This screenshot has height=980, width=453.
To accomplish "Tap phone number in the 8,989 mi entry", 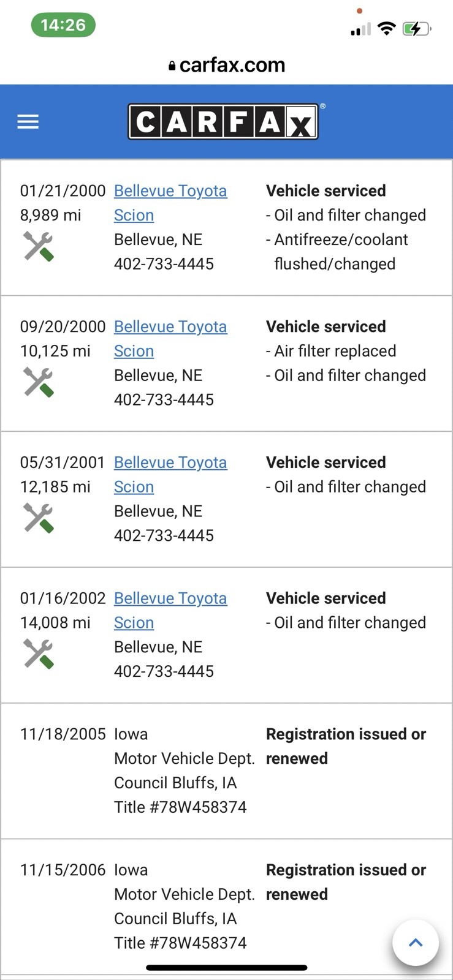I will click(164, 264).
